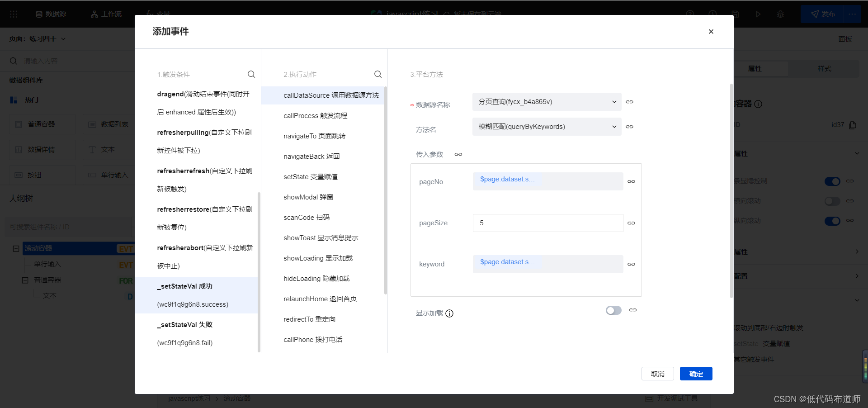Click trigger list scrollbar
The width and height of the screenshot is (868, 408).
coord(259,272)
